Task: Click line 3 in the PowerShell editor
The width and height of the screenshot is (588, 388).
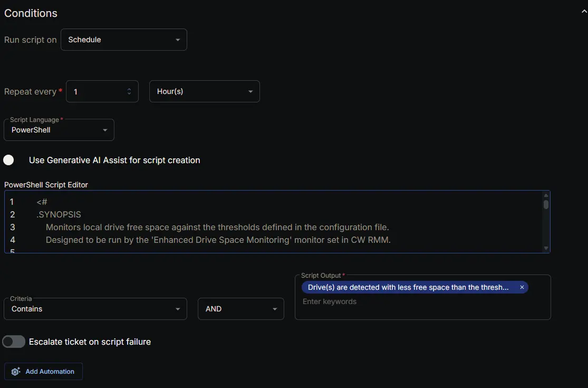Action: 217,227
